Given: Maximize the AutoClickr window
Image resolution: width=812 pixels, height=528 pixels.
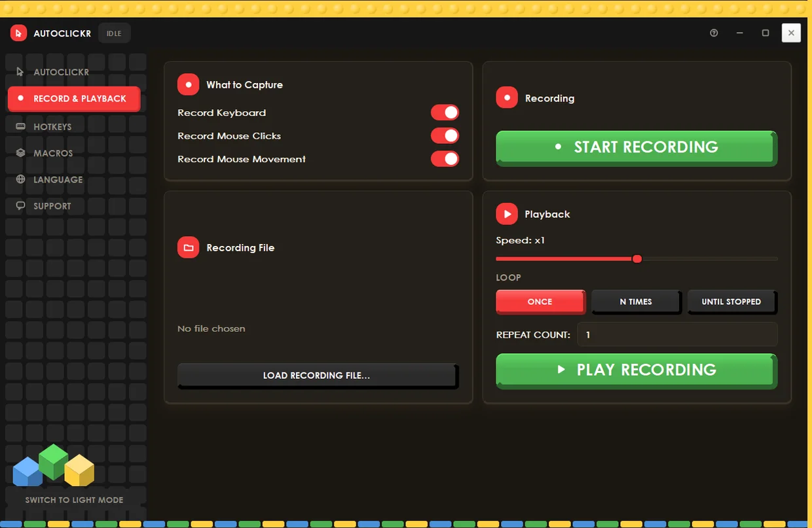Looking at the screenshot, I should click(x=766, y=33).
